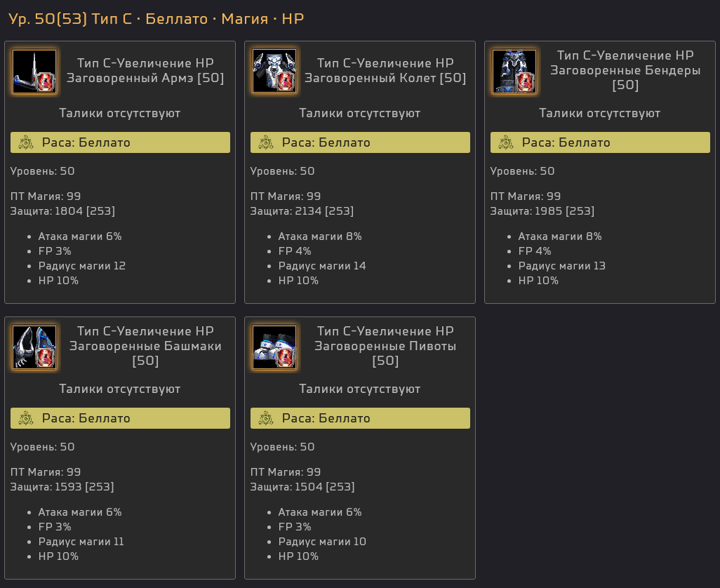Click Беллато race emblem in Армэ card
The width and height of the screenshot is (720, 588).
26,142
